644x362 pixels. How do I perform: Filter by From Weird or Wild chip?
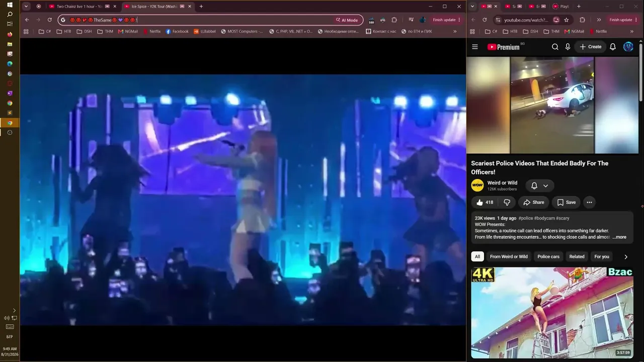509,256
